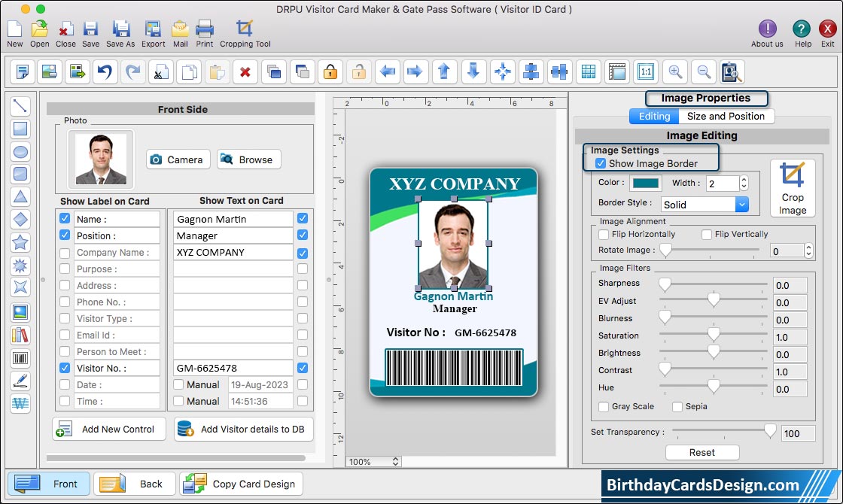Exit the application with Exit icon
The image size is (843, 504).
pos(827,33)
